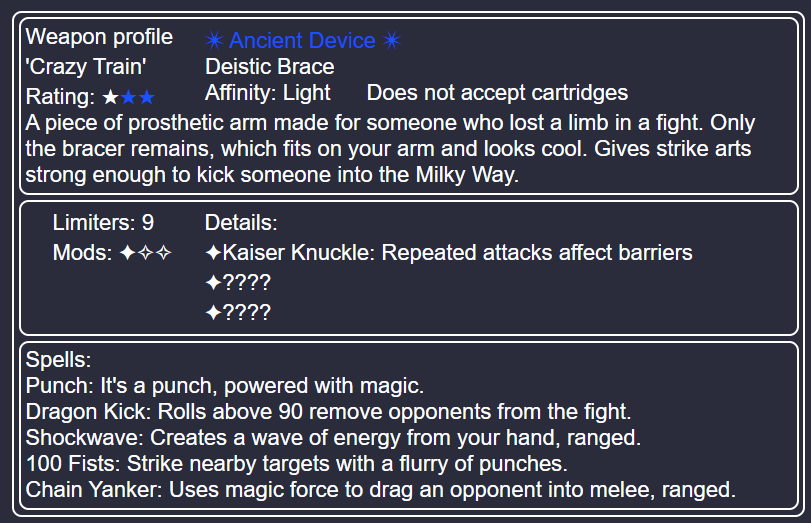Select the Chain Yanker spell entry
Screen dimensions: 811x523
pos(381,489)
